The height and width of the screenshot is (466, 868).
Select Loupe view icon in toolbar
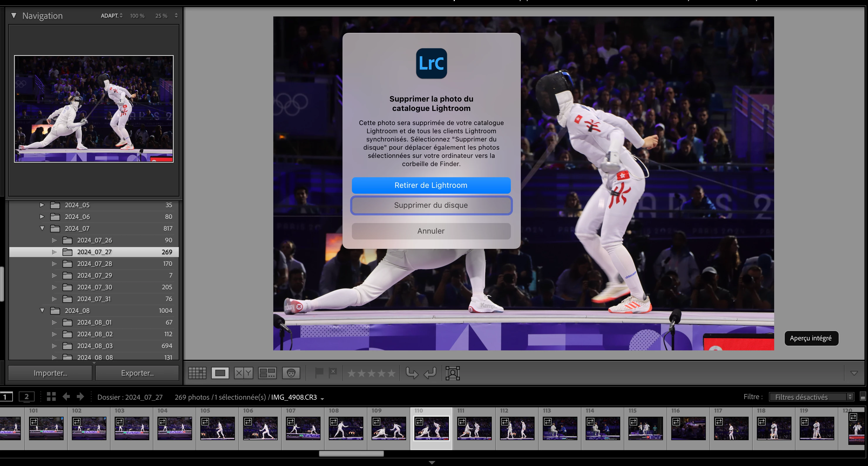[x=220, y=373]
